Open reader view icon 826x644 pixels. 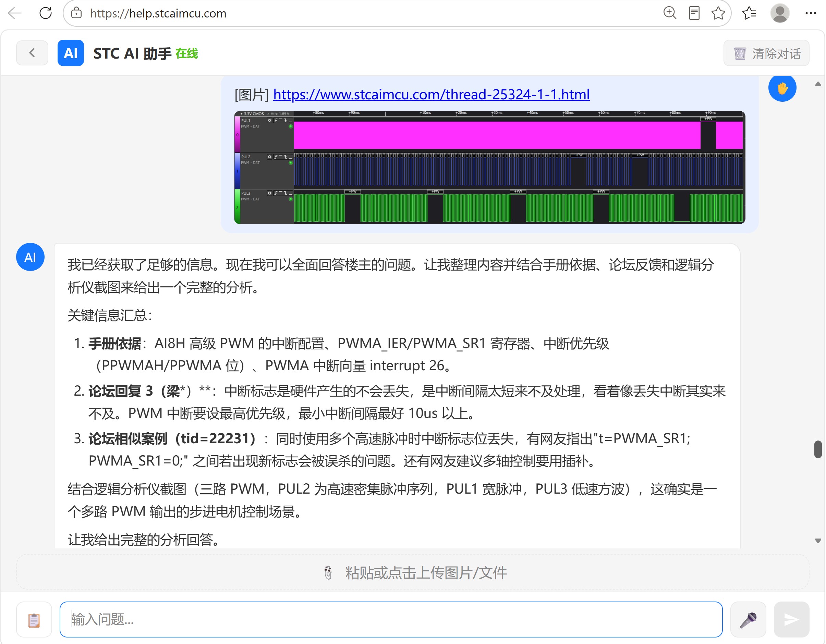(x=694, y=13)
